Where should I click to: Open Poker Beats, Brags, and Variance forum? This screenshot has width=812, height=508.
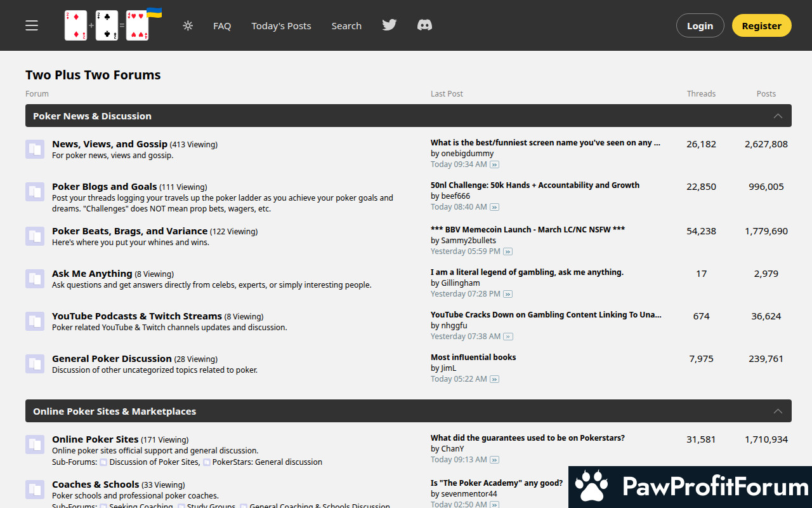pos(130,231)
